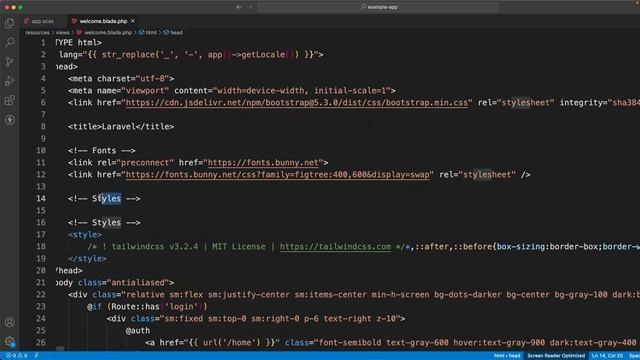Click the welcome.blade.php breadcrumb
Image resolution: width=640 pixels, height=360 pixels.
104,33
